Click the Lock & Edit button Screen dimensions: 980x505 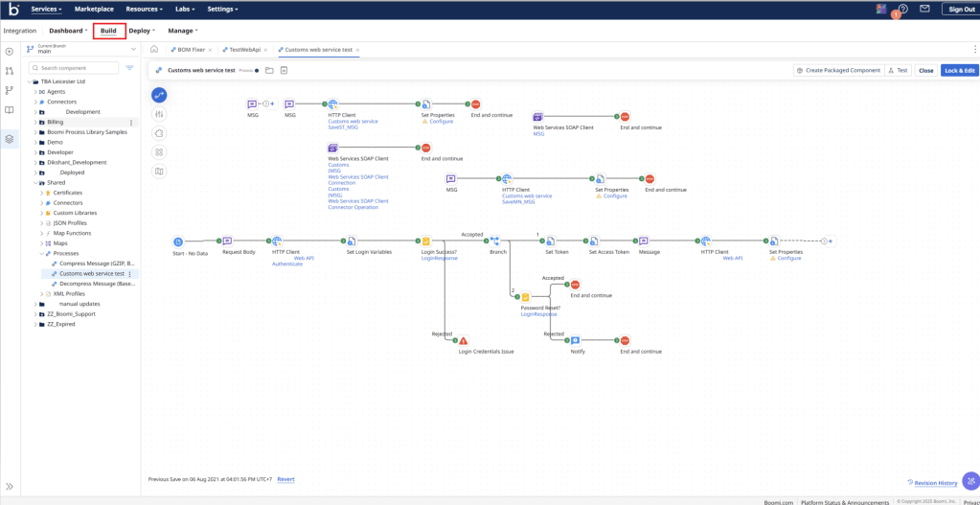(x=959, y=70)
